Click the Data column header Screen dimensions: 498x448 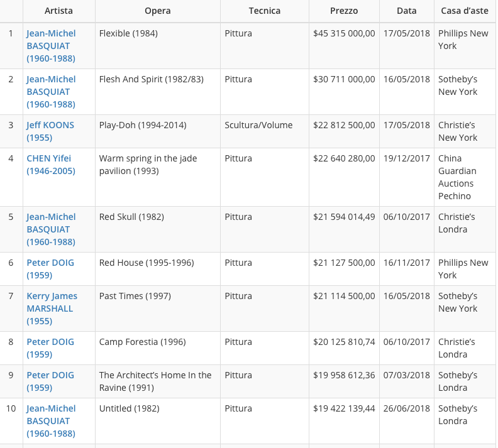coord(406,11)
